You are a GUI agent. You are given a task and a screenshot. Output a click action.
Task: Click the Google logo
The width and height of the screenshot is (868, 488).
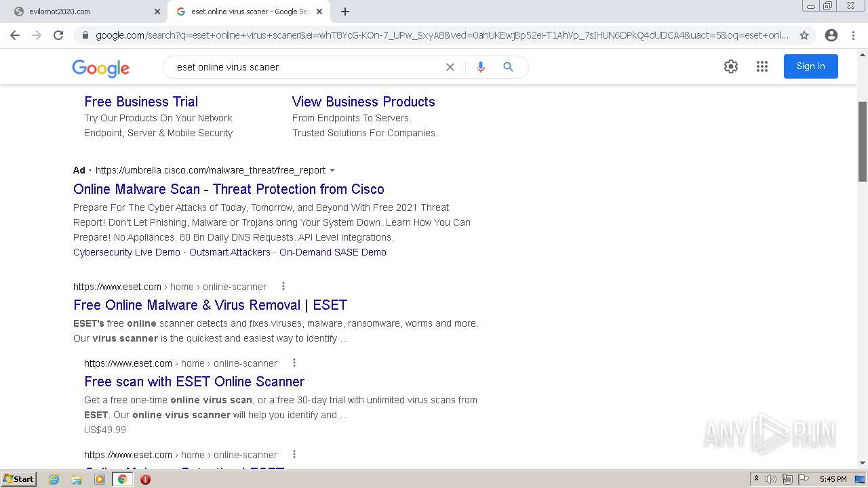[100, 68]
